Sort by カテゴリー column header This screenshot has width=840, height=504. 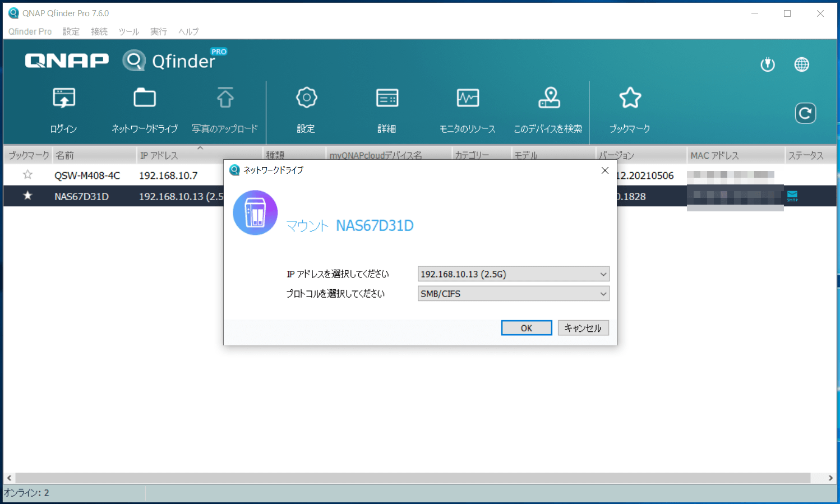[482, 155]
